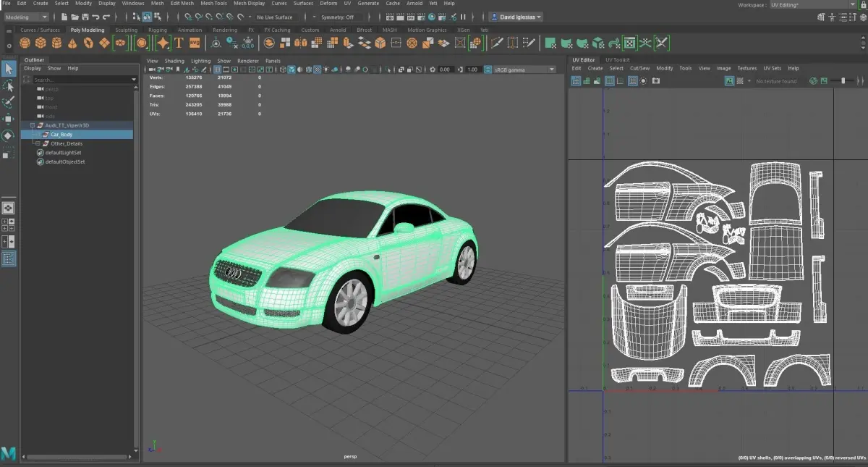
Task: Open the viewport Renderer menu
Action: (x=247, y=61)
